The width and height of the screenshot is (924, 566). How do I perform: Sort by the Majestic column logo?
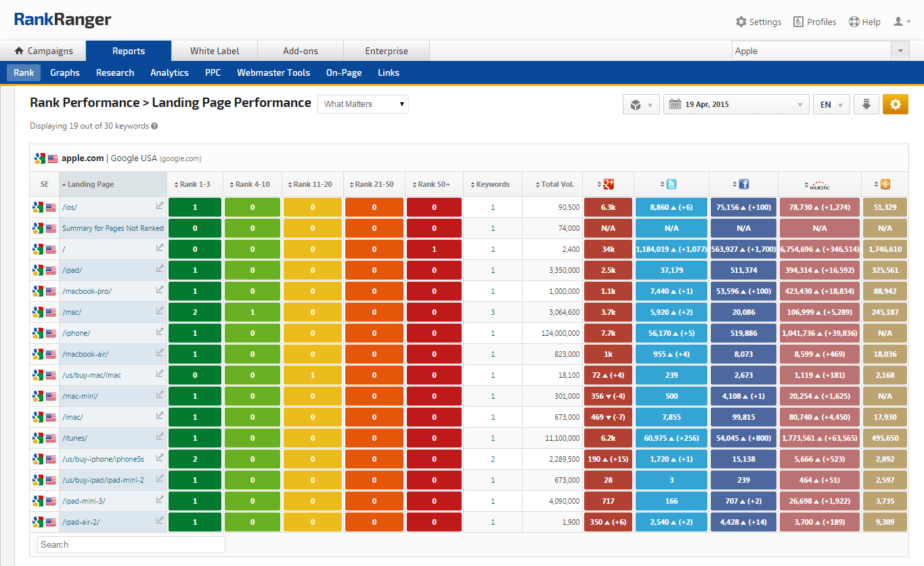coord(819,184)
